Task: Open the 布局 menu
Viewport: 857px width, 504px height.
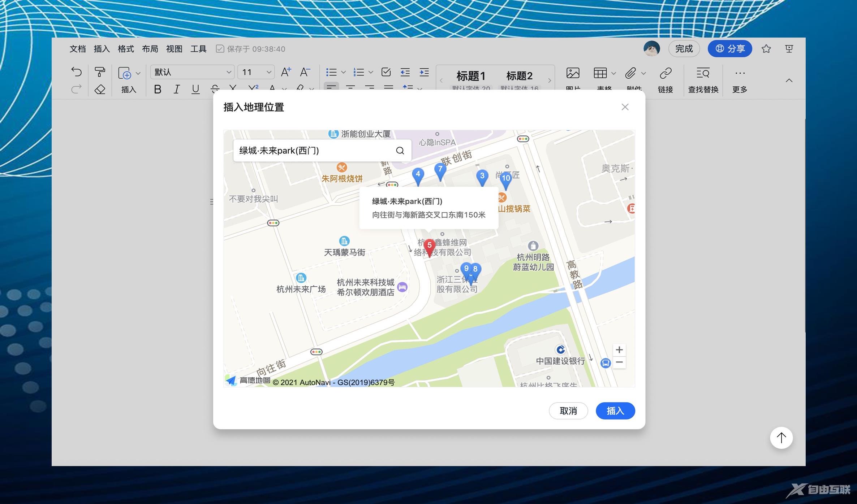Action: [150, 49]
